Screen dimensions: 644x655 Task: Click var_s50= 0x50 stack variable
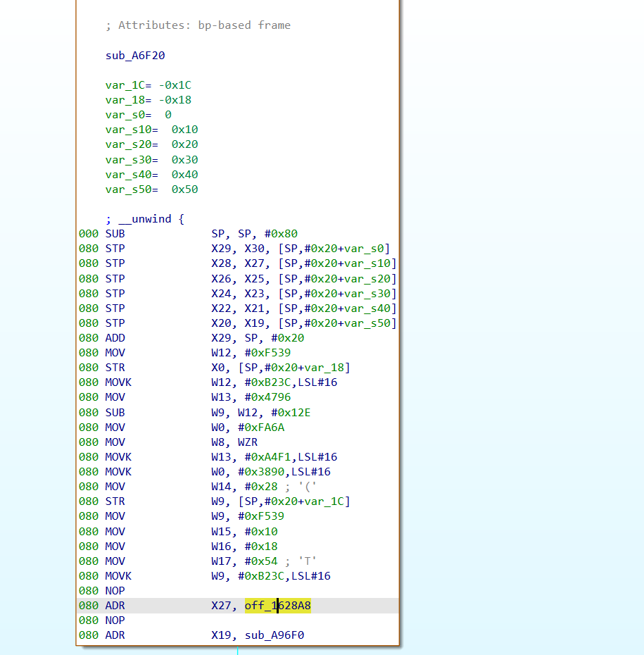point(151,189)
